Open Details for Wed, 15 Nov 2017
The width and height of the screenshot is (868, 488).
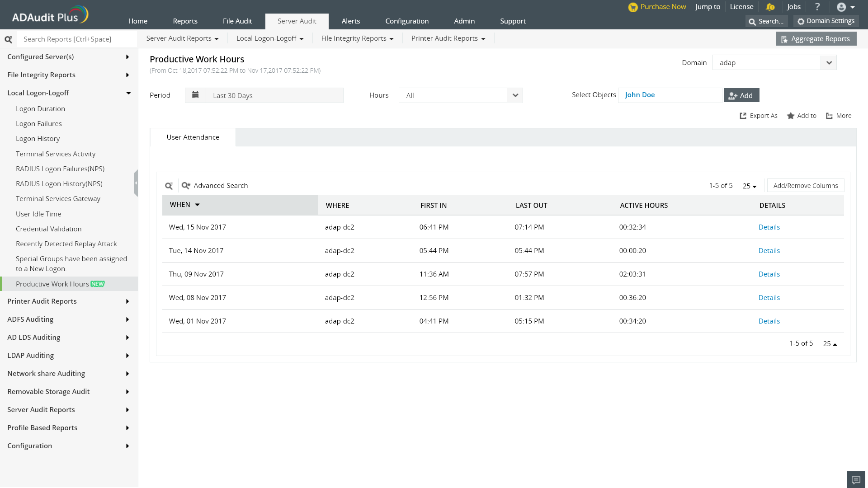tap(769, 227)
